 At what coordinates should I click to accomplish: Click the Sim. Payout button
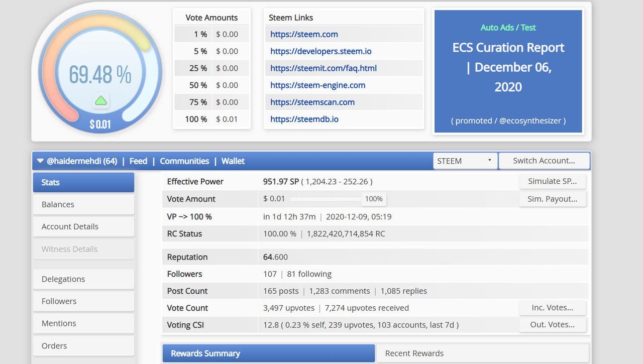coord(553,199)
